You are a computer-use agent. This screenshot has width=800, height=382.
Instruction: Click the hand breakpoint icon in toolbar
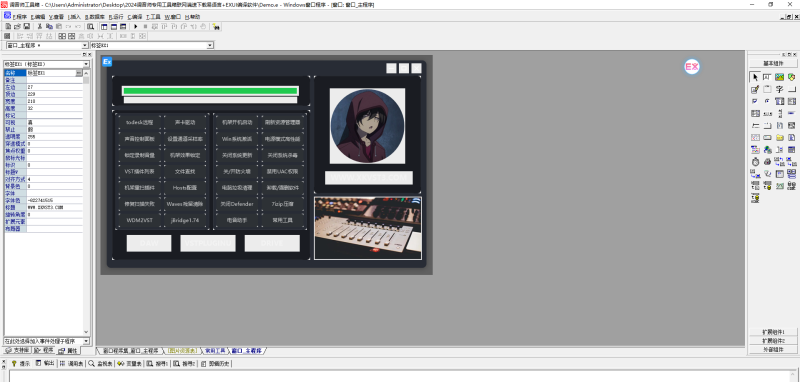coord(203,27)
